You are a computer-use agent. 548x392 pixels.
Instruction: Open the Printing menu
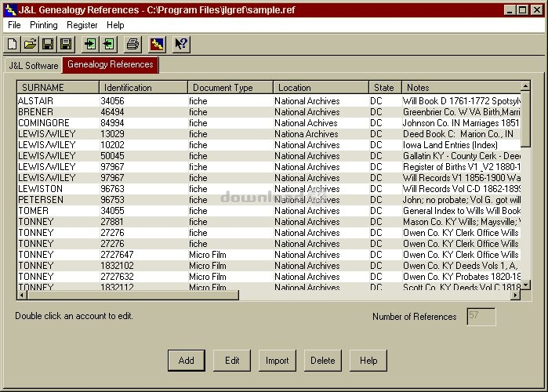(x=44, y=25)
